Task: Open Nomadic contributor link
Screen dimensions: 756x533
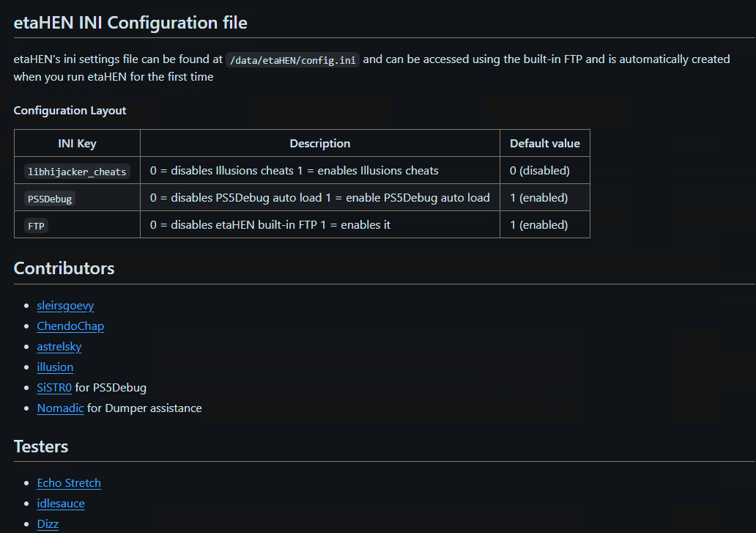Action: pyautogui.click(x=60, y=408)
